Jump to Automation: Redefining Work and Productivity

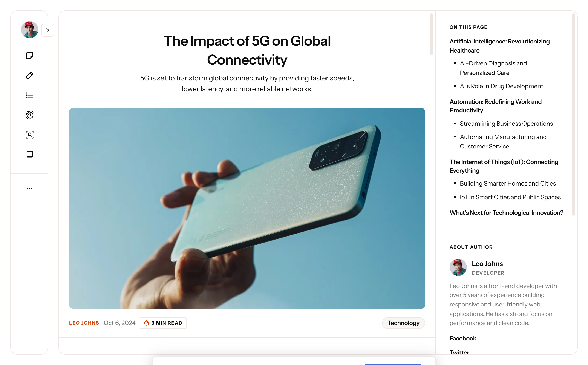(495, 106)
